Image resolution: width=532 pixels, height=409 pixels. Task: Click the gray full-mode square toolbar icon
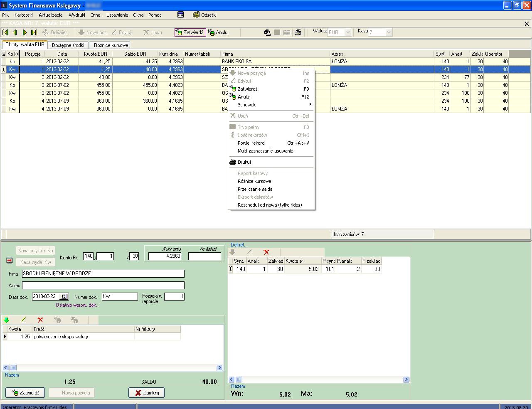(277, 32)
